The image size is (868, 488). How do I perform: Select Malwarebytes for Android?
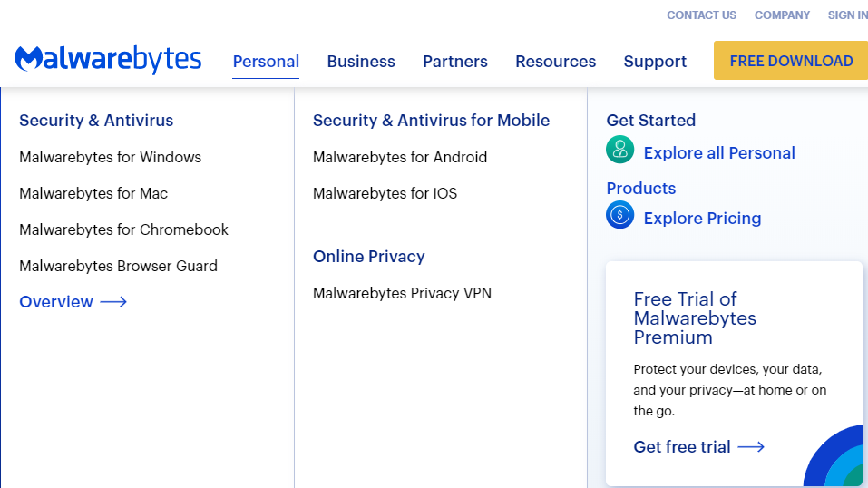[x=400, y=157]
